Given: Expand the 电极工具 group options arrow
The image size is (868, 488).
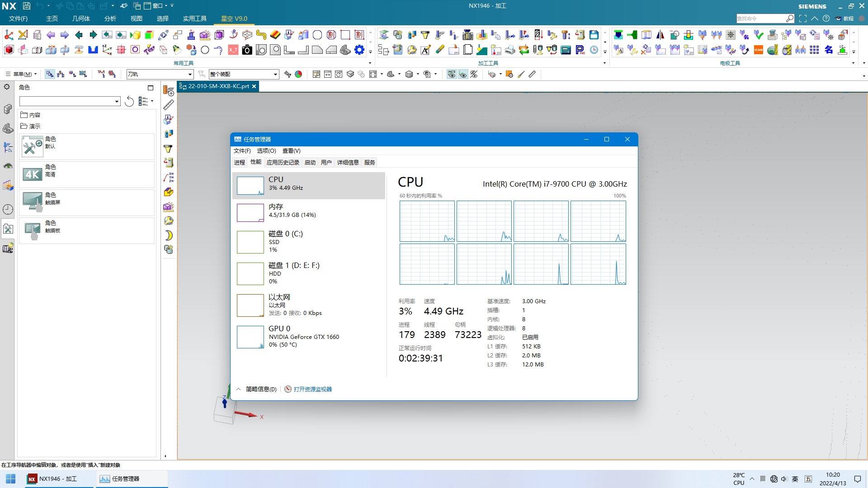Looking at the screenshot, I should click(x=853, y=63).
